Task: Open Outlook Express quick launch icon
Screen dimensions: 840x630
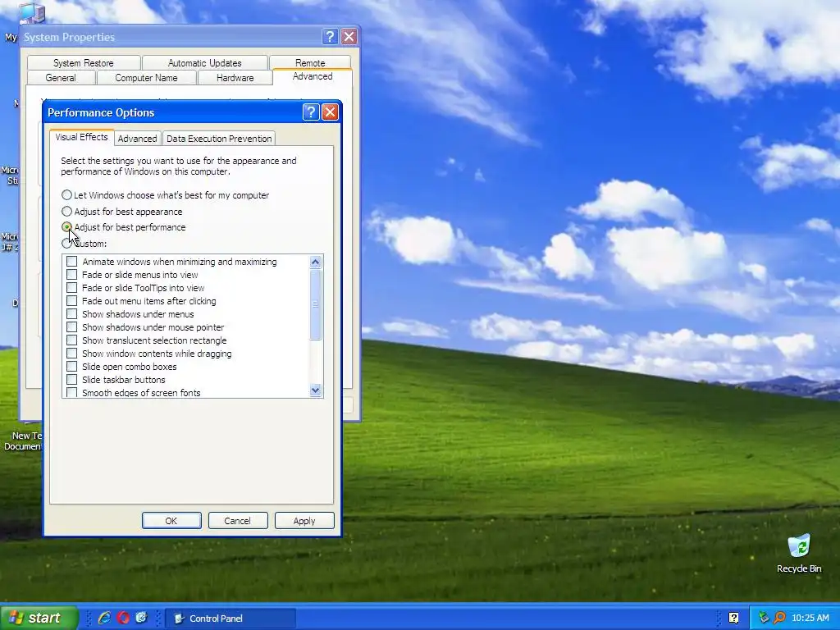Action: click(141, 618)
